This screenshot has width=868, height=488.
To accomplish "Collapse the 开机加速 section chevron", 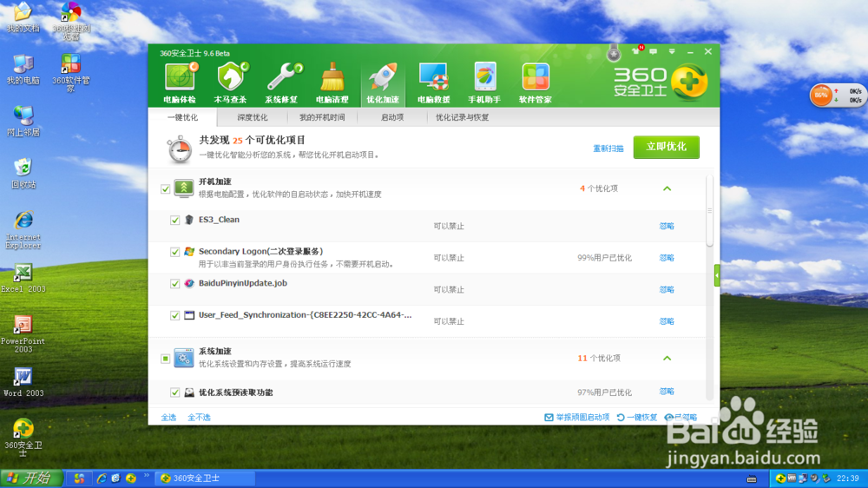I will click(x=667, y=188).
